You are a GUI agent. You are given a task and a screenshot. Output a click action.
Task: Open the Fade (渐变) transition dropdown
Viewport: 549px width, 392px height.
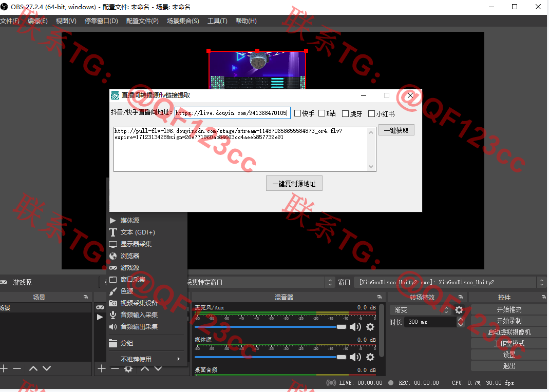point(420,310)
